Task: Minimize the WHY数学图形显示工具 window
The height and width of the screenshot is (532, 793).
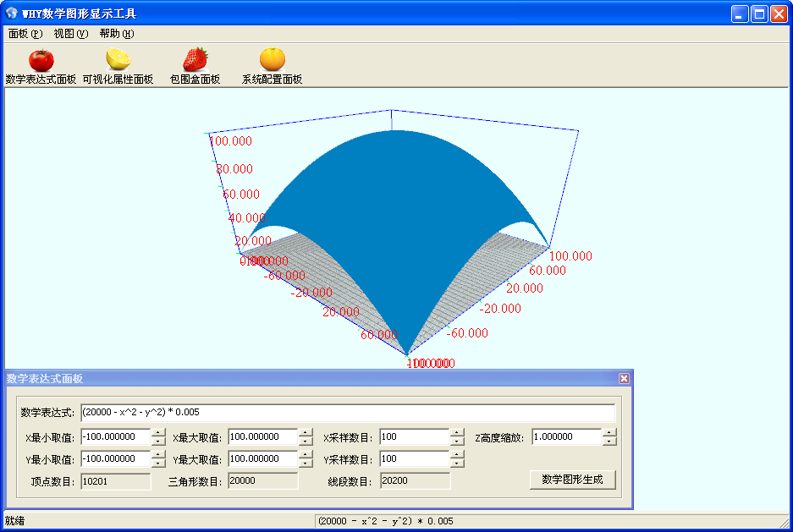Action: pyautogui.click(x=740, y=14)
